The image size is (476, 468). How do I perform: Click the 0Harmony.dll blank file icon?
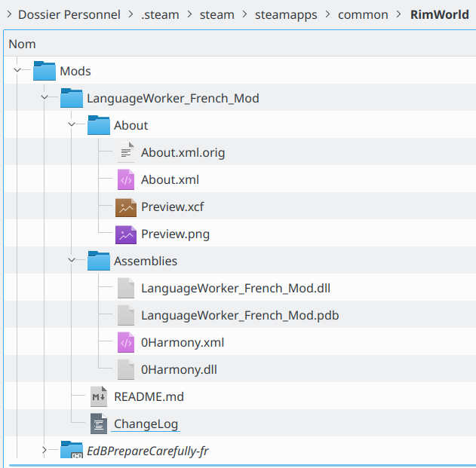click(126, 369)
